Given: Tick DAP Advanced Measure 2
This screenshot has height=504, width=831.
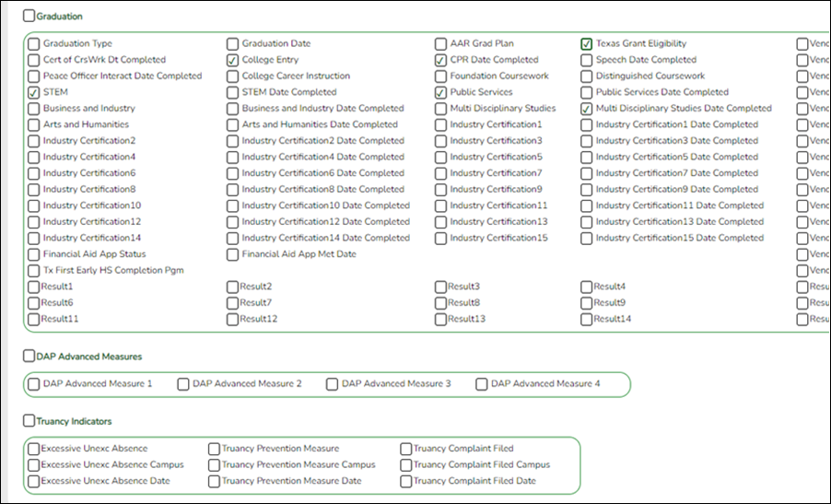Looking at the screenshot, I should click(x=183, y=384).
